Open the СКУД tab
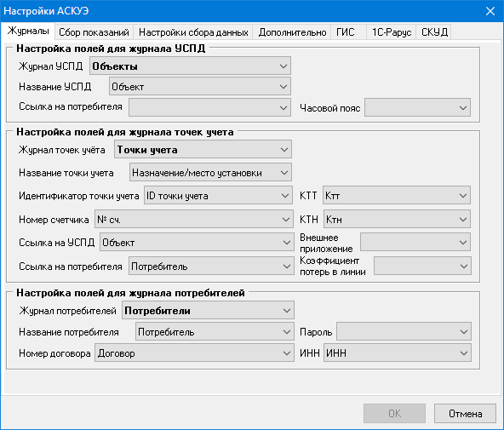The image size is (504, 430). point(434,32)
